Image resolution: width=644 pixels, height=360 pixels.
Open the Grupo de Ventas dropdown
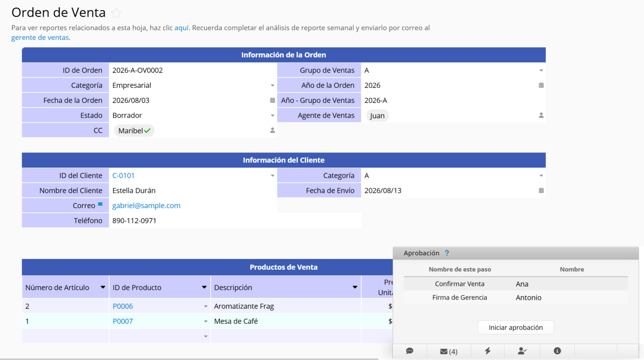click(541, 70)
